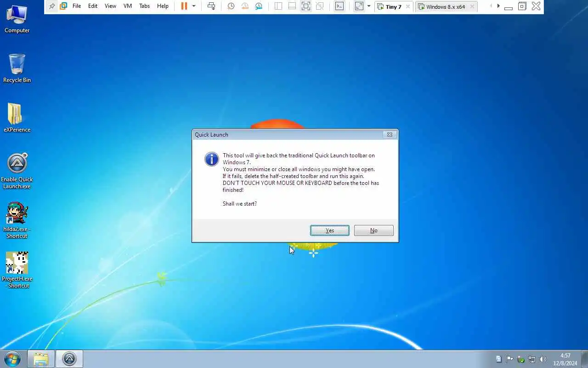Close the Tiny 7 tab
The image size is (588, 368).
click(407, 6)
